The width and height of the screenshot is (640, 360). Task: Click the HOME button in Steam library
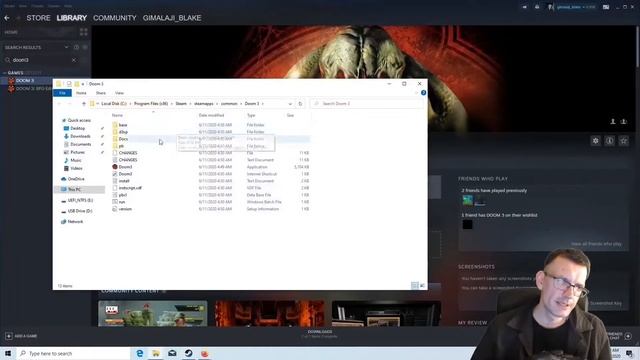[11, 32]
